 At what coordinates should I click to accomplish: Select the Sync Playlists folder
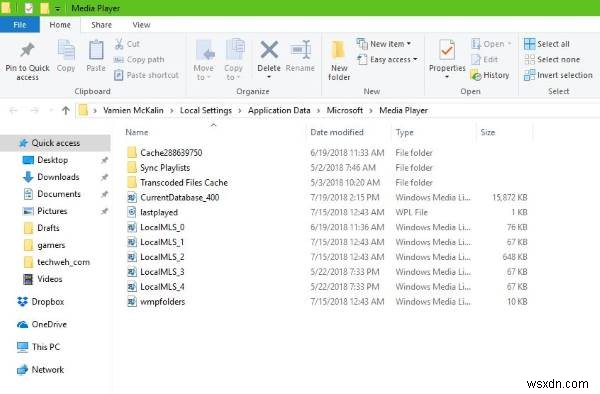[x=165, y=168]
